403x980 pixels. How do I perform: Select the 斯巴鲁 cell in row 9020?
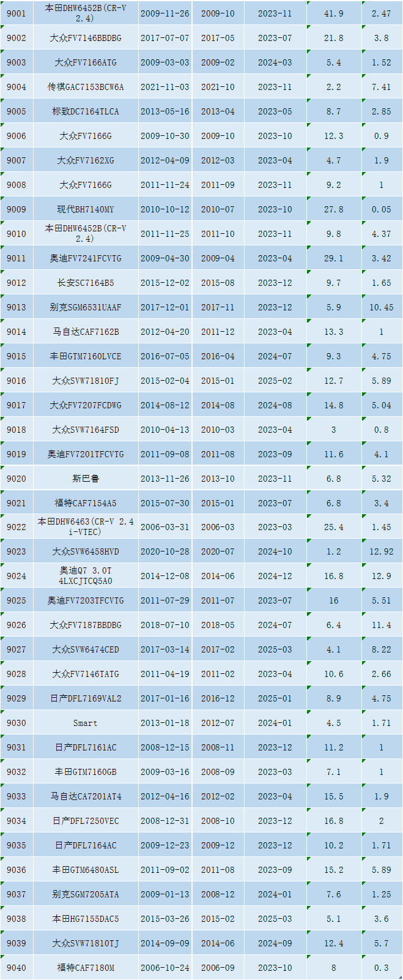86,479
